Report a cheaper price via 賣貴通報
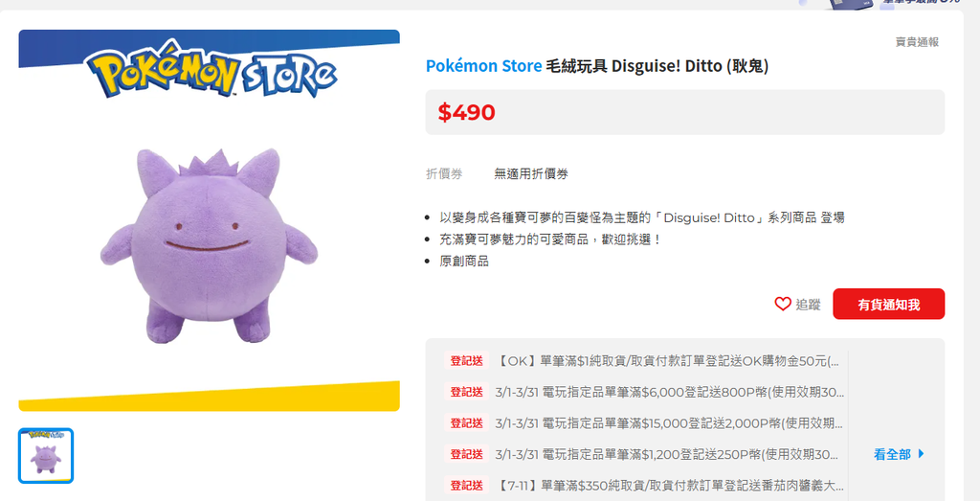 [917, 42]
